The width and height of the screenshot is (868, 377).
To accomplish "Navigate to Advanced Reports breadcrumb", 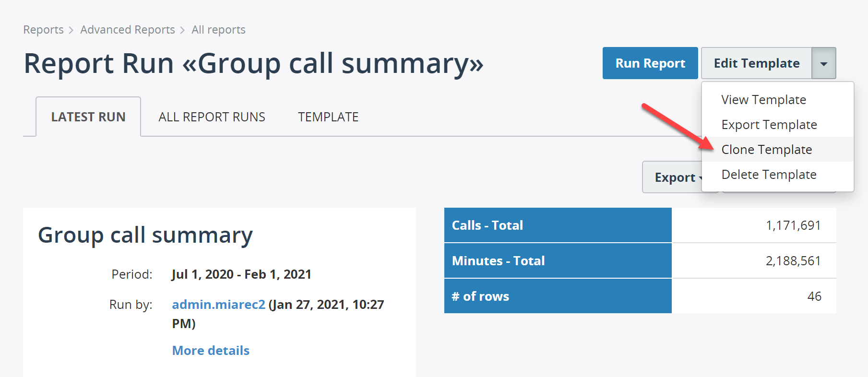I will 127,30.
